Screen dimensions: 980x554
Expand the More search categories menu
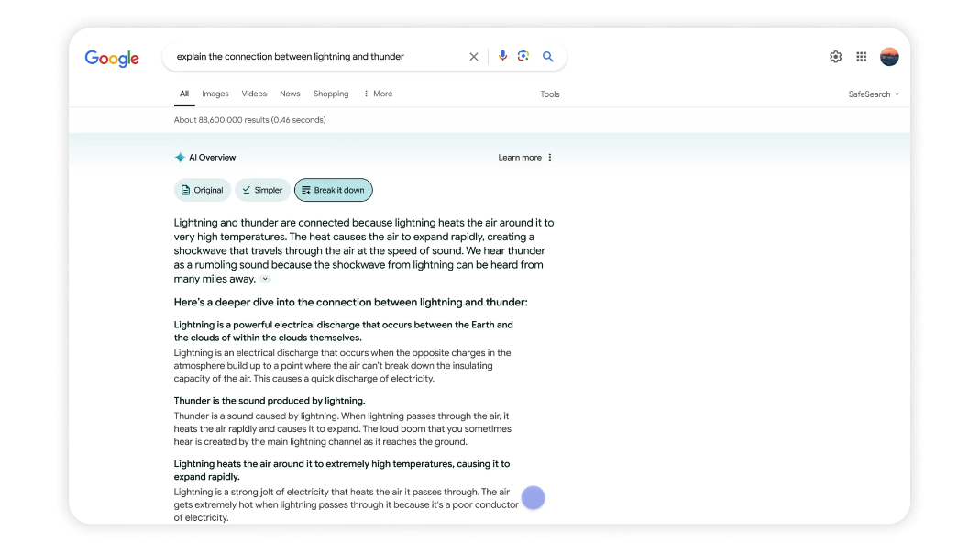point(378,94)
